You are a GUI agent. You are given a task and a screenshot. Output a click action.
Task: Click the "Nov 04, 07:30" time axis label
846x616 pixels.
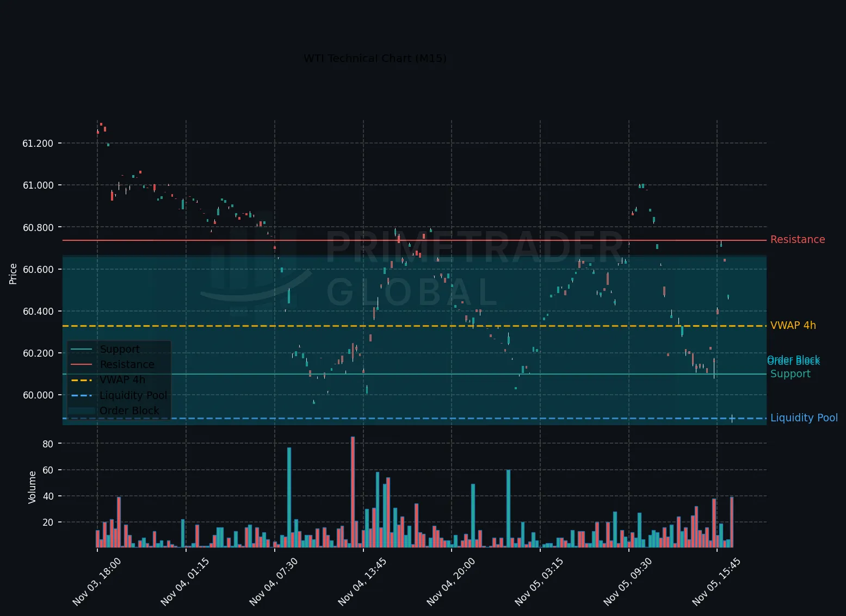coord(274,582)
